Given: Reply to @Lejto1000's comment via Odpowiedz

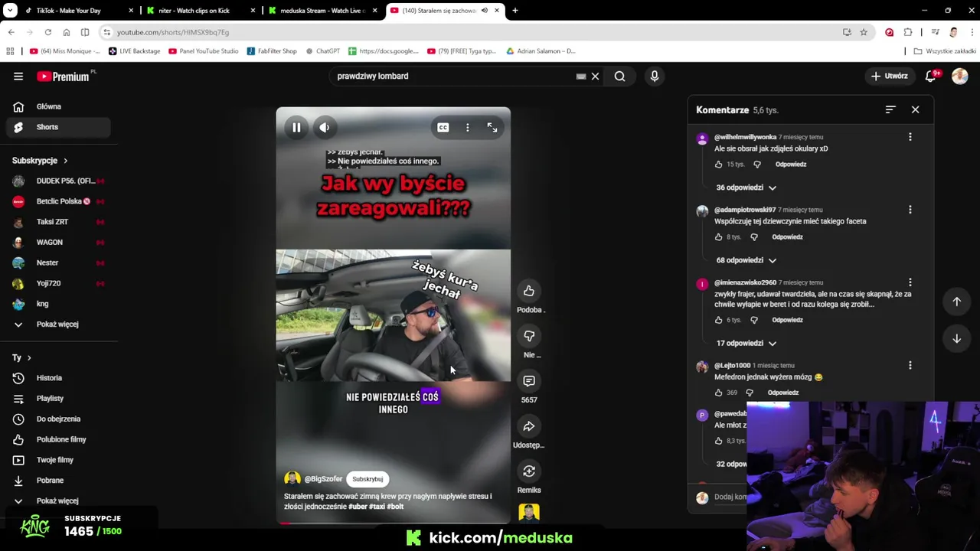Looking at the screenshot, I should point(782,393).
